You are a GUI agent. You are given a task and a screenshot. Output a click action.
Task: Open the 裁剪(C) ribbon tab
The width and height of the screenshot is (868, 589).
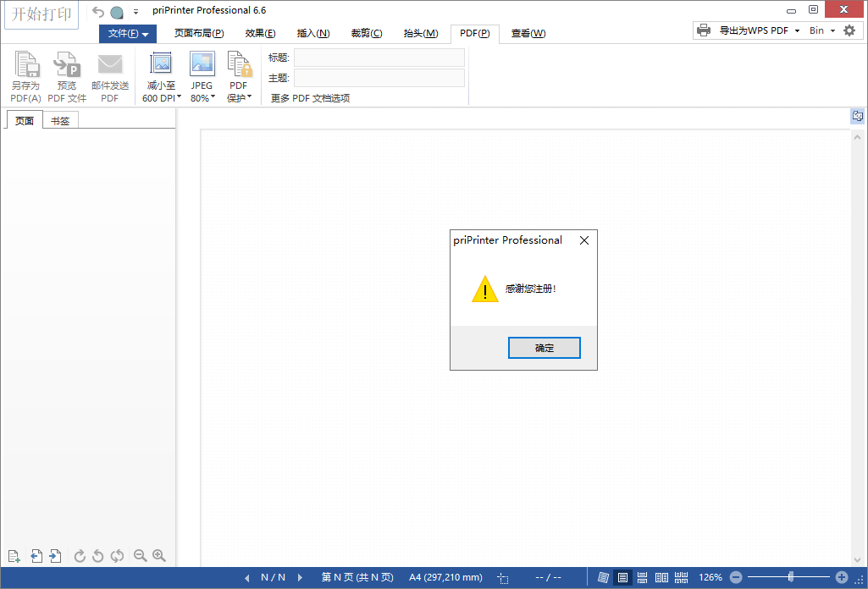coord(367,33)
